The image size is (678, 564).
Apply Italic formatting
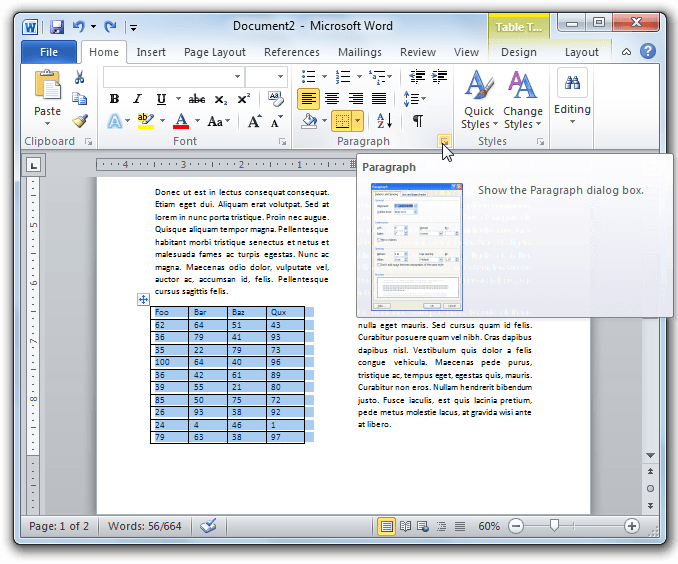coord(137,99)
